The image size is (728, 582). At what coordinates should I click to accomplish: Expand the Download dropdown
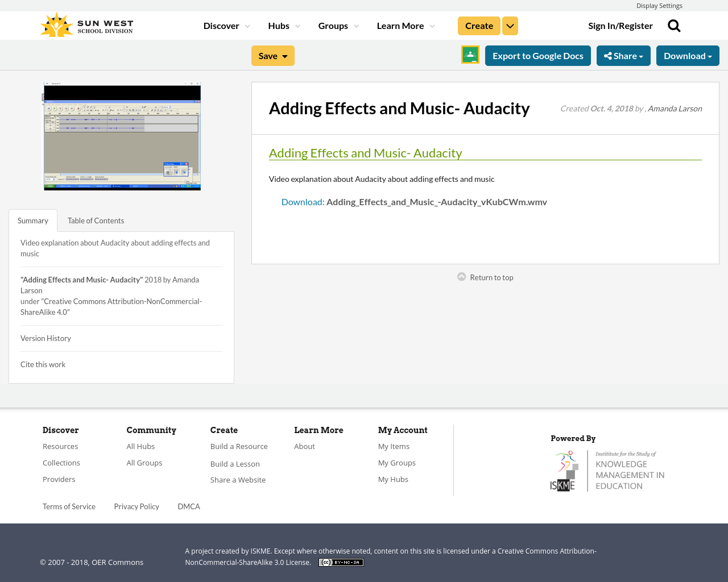(x=688, y=55)
